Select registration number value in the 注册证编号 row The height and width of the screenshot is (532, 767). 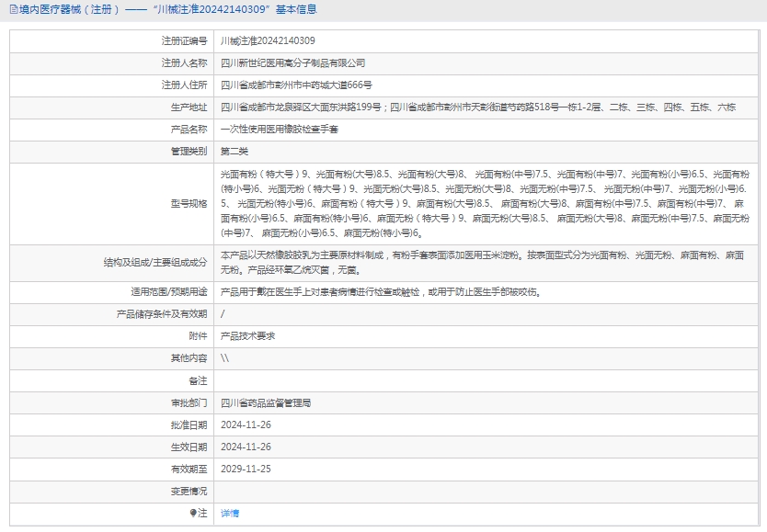(x=268, y=41)
